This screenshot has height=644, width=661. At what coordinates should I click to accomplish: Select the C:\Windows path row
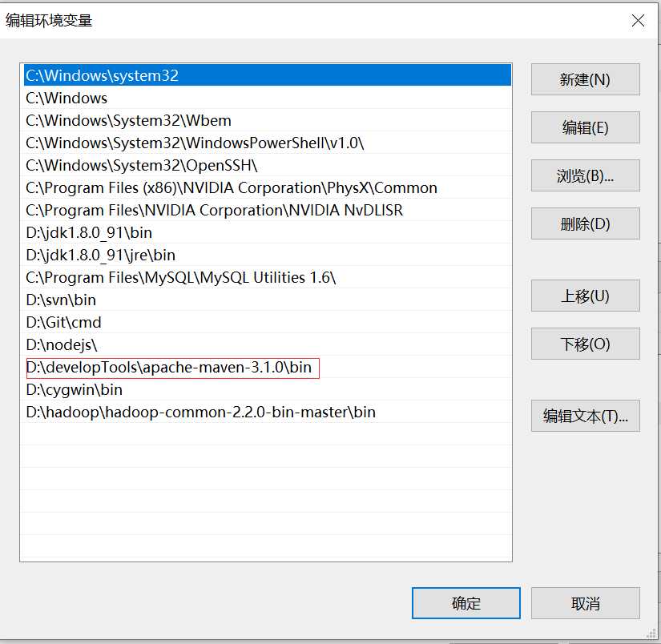(266, 98)
